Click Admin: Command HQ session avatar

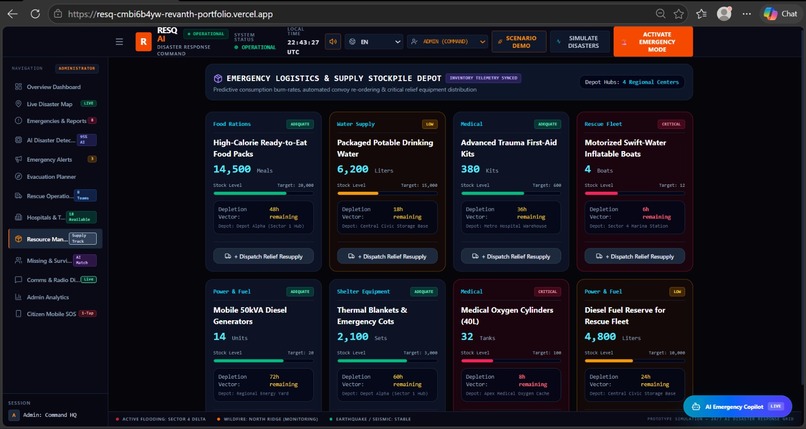point(14,415)
